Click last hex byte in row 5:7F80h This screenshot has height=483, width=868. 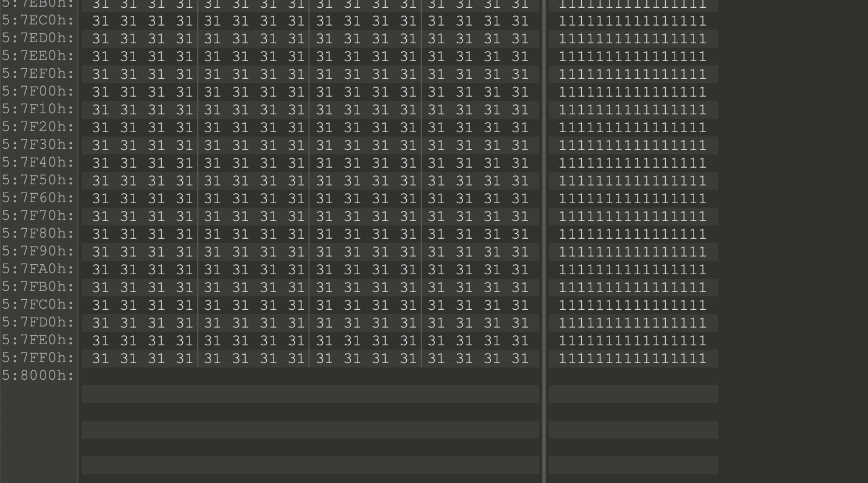pyautogui.click(x=520, y=234)
